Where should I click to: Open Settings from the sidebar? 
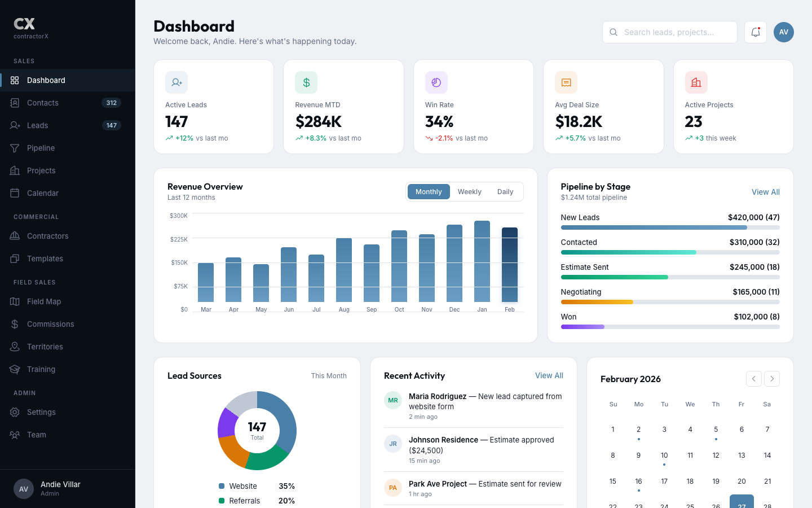click(40, 412)
